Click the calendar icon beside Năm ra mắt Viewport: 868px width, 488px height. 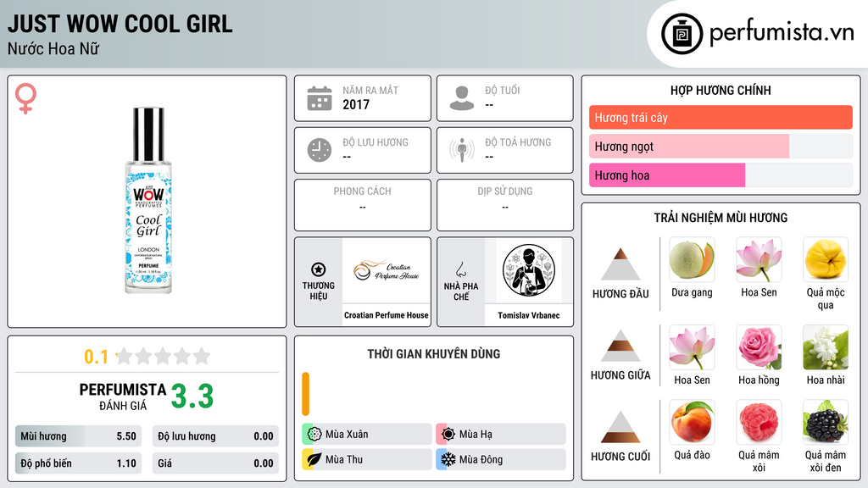pos(320,98)
